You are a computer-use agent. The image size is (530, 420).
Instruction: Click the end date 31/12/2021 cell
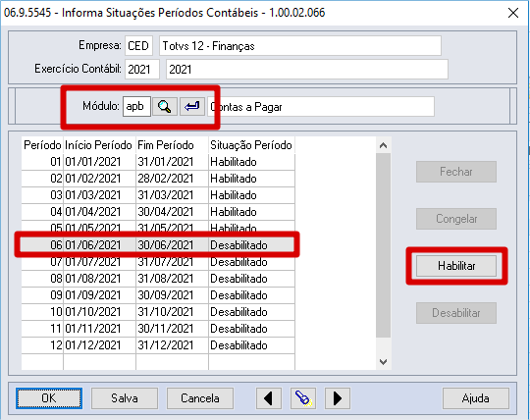point(172,345)
